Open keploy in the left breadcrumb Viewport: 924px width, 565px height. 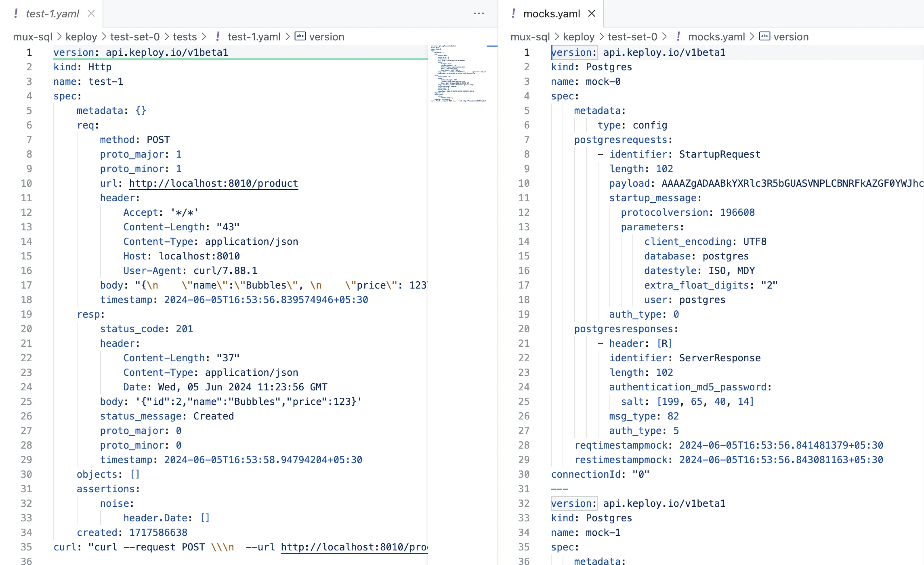point(81,37)
